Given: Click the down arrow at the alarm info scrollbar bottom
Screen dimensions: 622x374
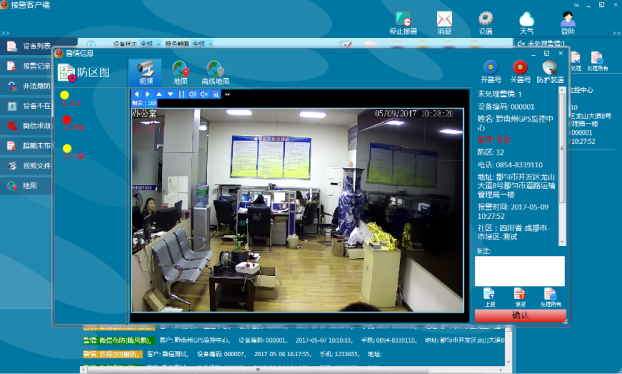Looking at the screenshot, I should (x=562, y=242).
